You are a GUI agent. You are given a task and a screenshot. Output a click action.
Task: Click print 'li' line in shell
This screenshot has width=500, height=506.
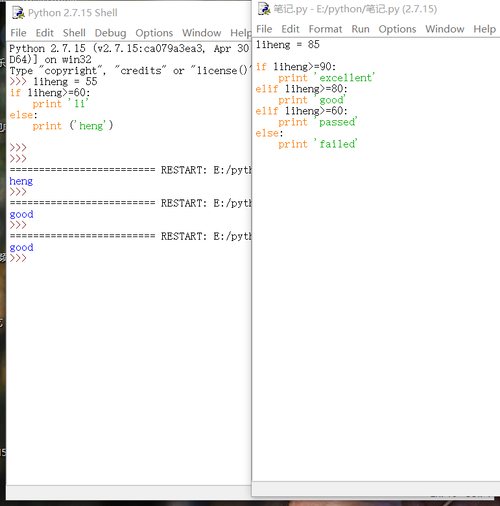point(61,104)
